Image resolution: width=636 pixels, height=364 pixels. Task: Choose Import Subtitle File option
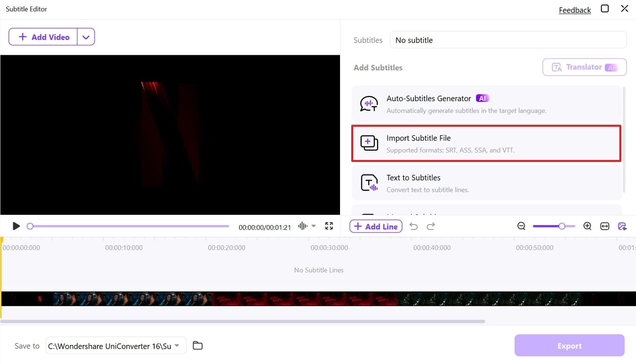[486, 143]
